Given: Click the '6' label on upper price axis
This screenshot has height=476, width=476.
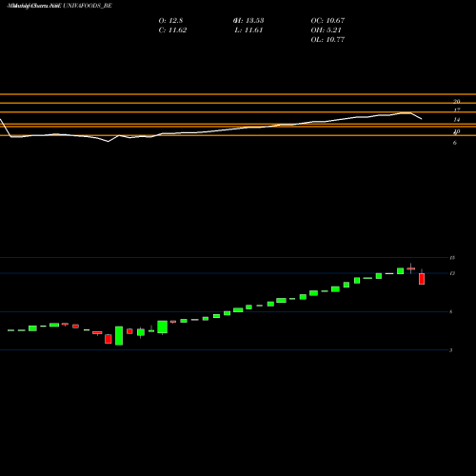Looking at the screenshot, I should pyautogui.click(x=455, y=143).
